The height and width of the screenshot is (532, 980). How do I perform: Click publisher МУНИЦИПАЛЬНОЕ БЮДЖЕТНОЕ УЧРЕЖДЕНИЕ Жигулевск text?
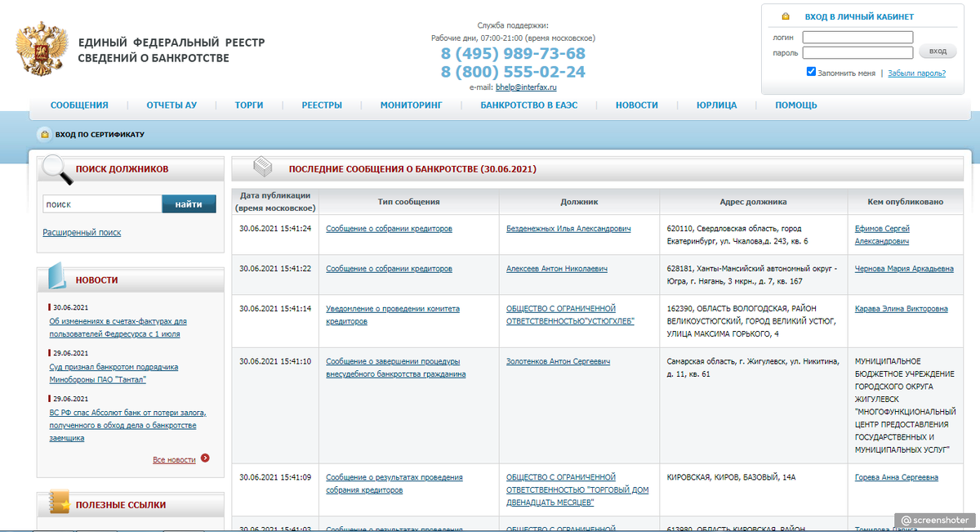tap(905, 405)
